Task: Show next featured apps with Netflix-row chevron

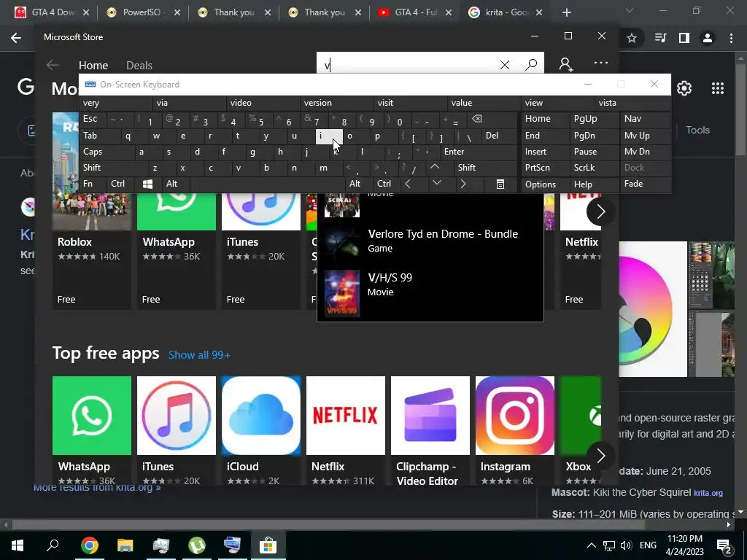Action: tap(600, 211)
